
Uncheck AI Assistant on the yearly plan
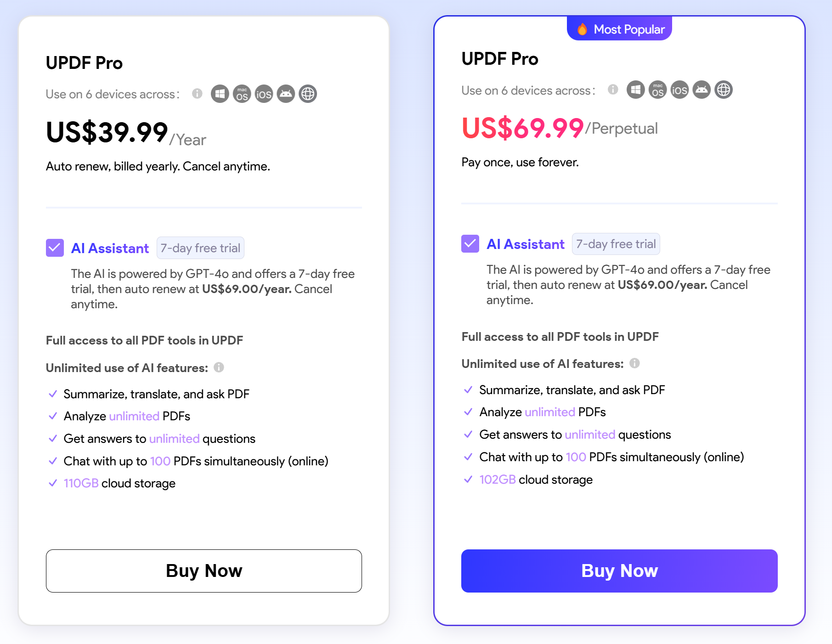coord(55,248)
